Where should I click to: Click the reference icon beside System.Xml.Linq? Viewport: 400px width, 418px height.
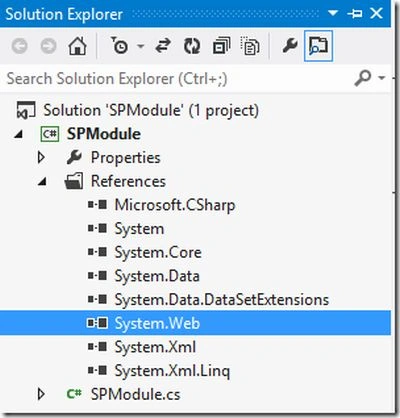[x=97, y=370]
